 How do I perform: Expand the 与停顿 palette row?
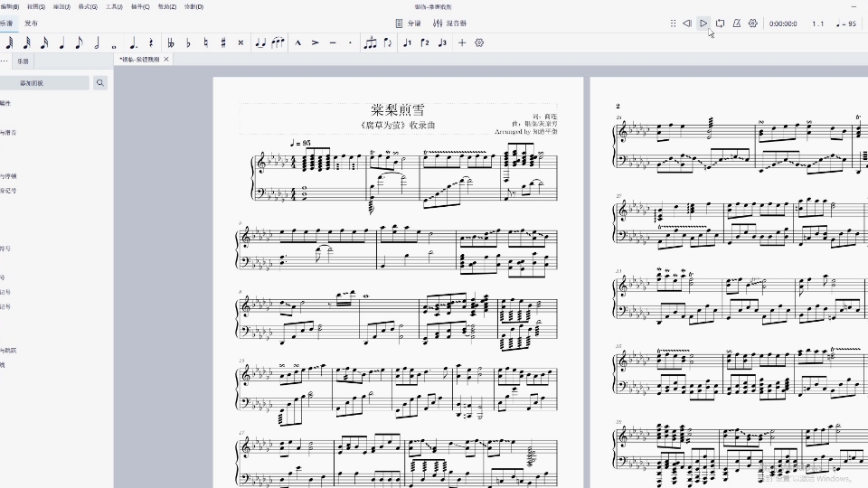tap(8, 176)
